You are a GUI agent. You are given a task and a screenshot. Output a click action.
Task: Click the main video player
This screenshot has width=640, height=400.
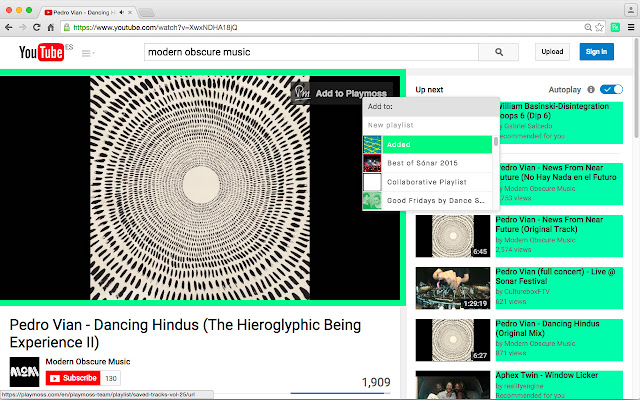coord(200,188)
